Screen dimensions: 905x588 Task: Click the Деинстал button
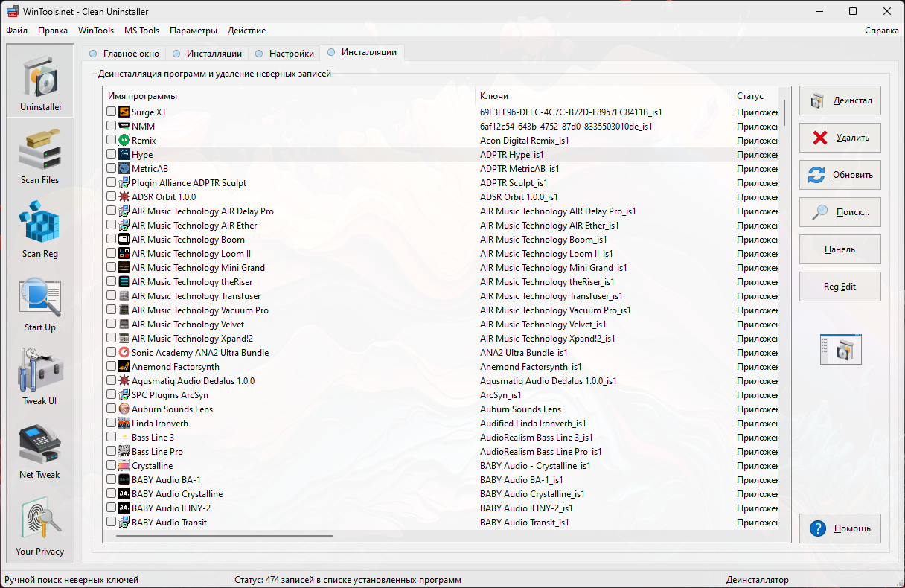pyautogui.click(x=840, y=100)
